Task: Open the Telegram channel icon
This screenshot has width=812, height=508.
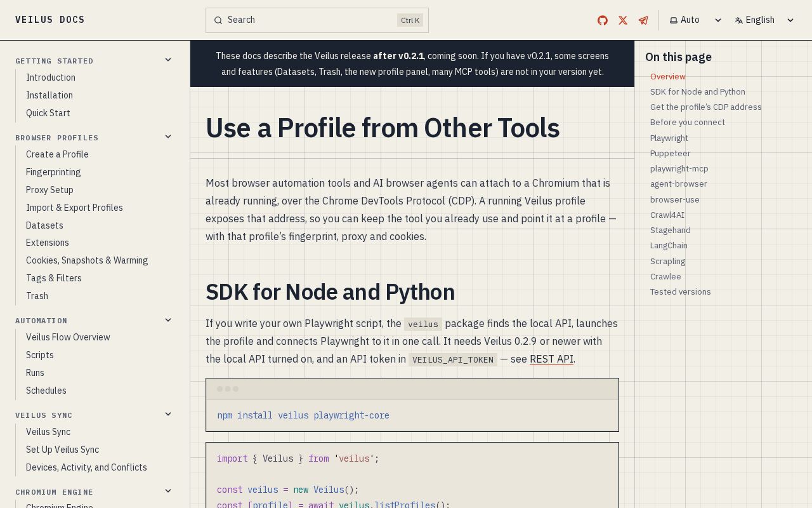Action: click(x=643, y=20)
